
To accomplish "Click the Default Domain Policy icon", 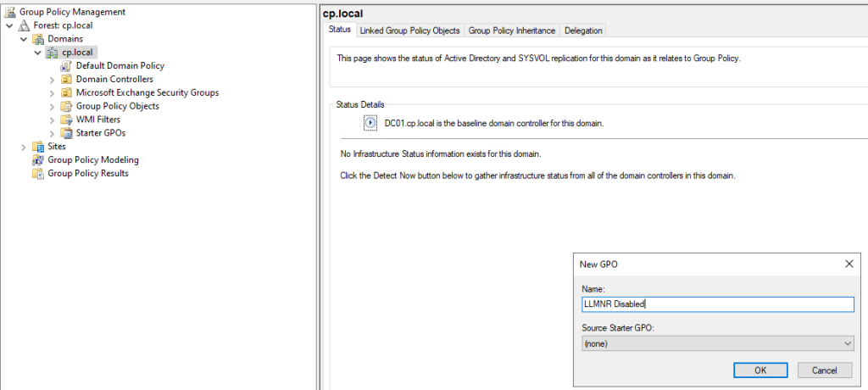I will pos(66,65).
